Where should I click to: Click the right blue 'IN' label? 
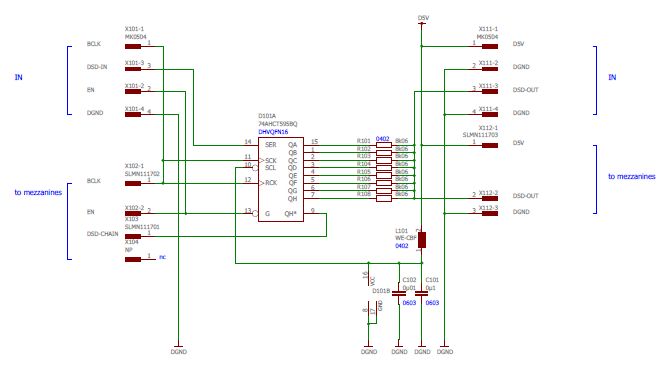click(x=612, y=77)
